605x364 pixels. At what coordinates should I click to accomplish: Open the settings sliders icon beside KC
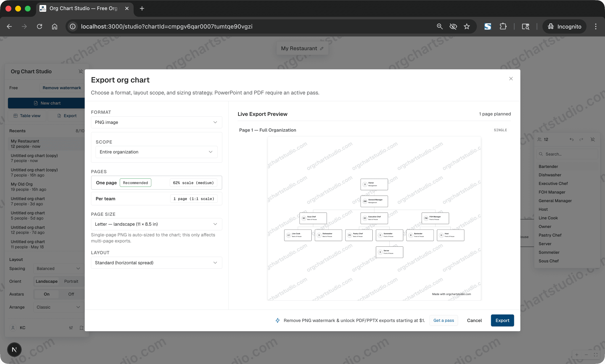click(x=71, y=328)
